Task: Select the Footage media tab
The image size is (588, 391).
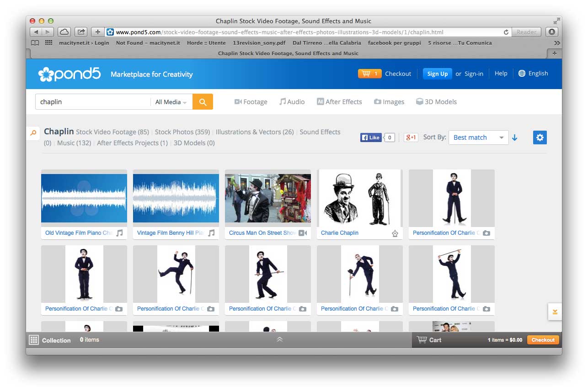Action: point(251,102)
